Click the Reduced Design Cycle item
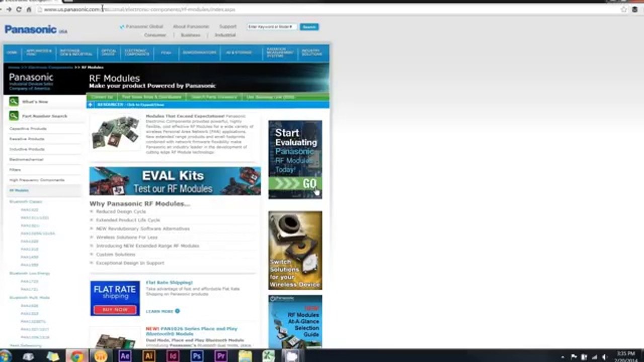644x362 pixels. 121,212
